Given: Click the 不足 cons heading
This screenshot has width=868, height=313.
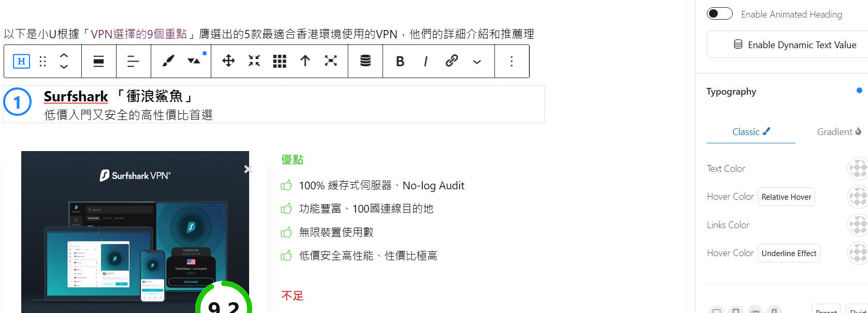Looking at the screenshot, I should 292,296.
